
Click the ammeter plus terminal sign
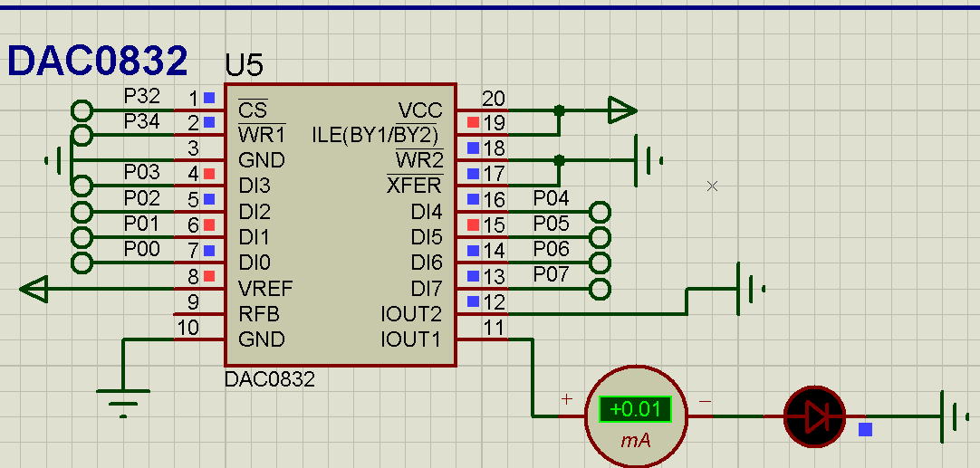point(567,398)
